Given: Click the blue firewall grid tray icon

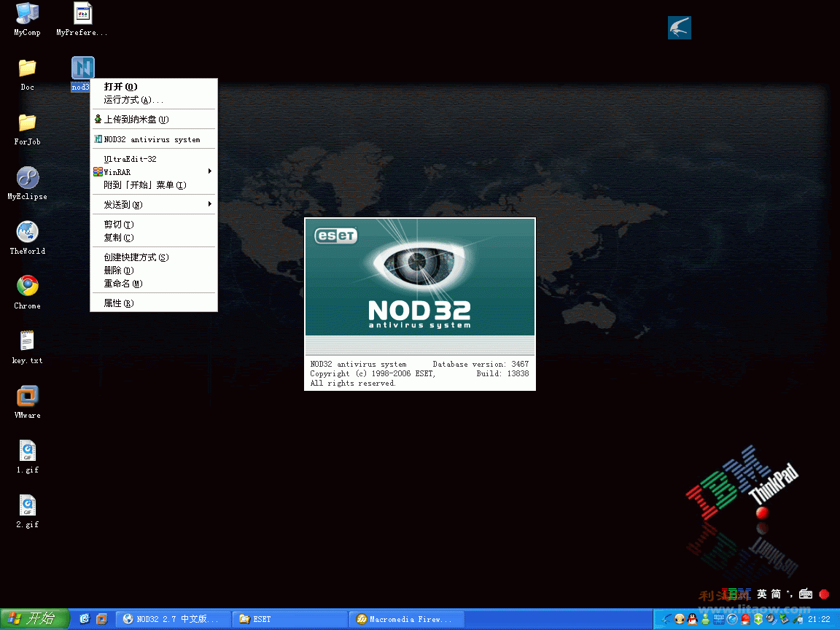Looking at the screenshot, I should click(x=719, y=619).
